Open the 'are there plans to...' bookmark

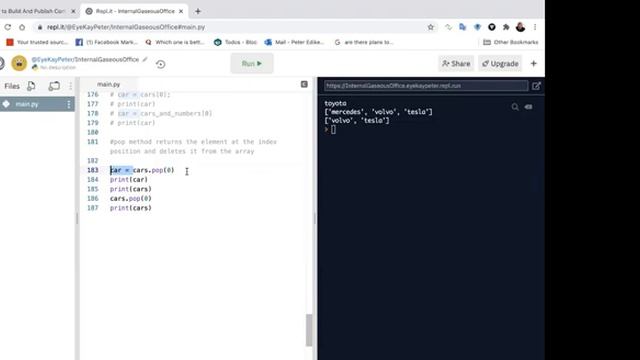[364, 42]
